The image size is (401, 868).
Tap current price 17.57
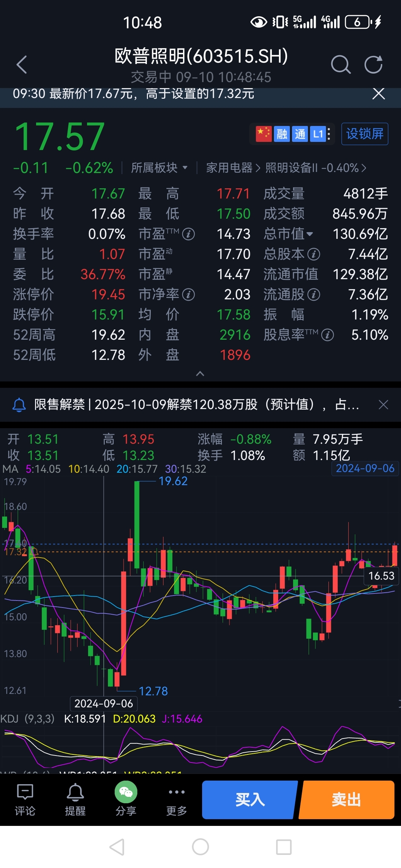[59, 137]
